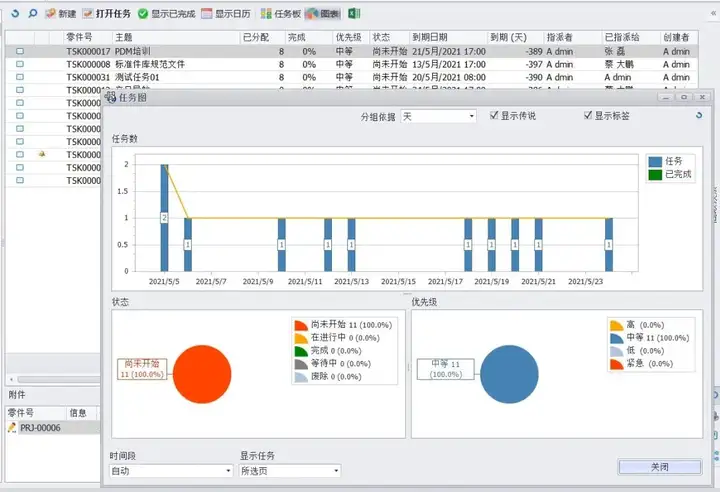Click the 尚未开始 legend swatch in status chart
Screen dimensions: 720x492
tap(301, 325)
